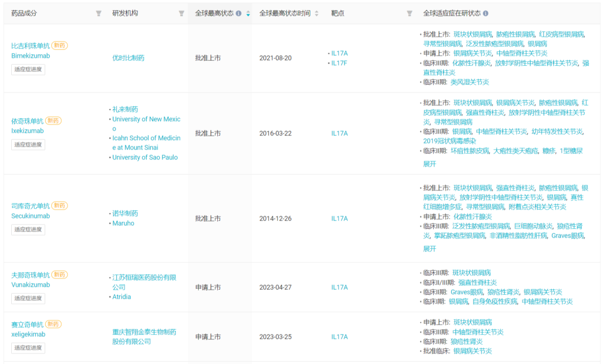Open 适应症进度 for Bimekizumab
603x364 pixels.
coord(28,70)
